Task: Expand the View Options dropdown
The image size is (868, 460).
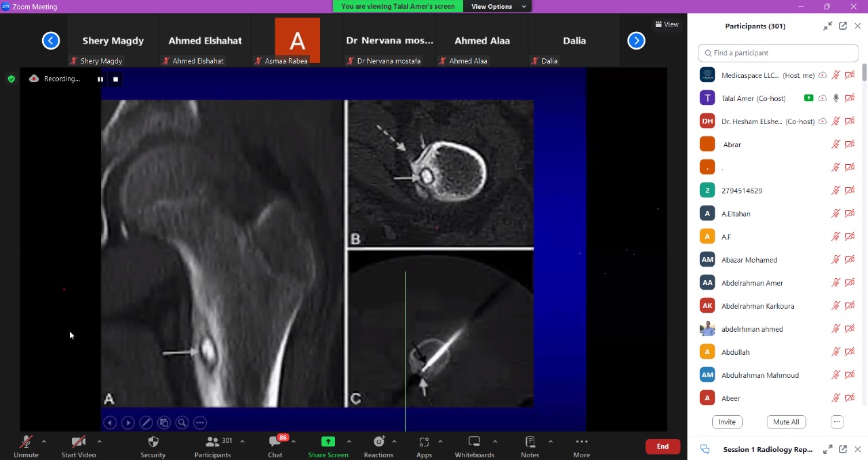Action: 498,6
